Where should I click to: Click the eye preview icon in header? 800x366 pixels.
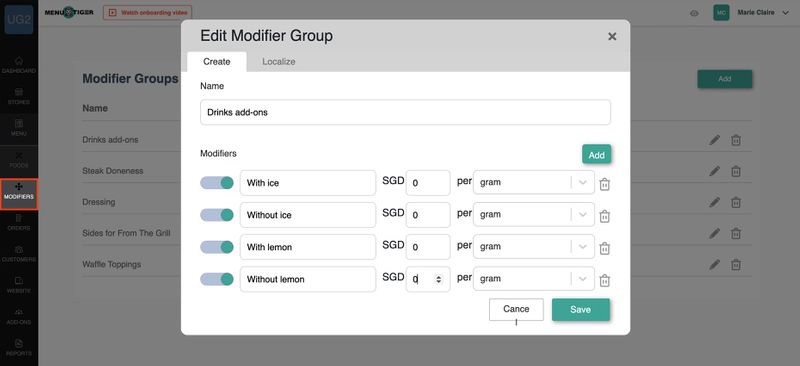click(694, 13)
